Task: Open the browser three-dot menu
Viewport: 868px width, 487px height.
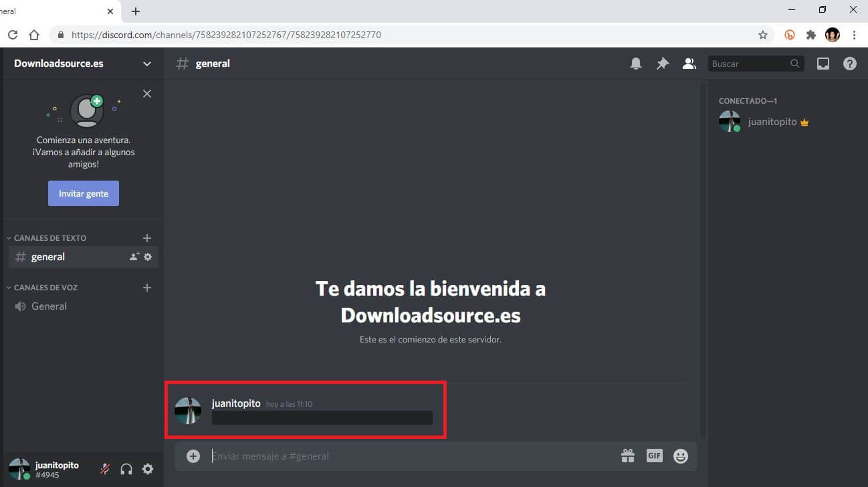Action: (x=854, y=35)
